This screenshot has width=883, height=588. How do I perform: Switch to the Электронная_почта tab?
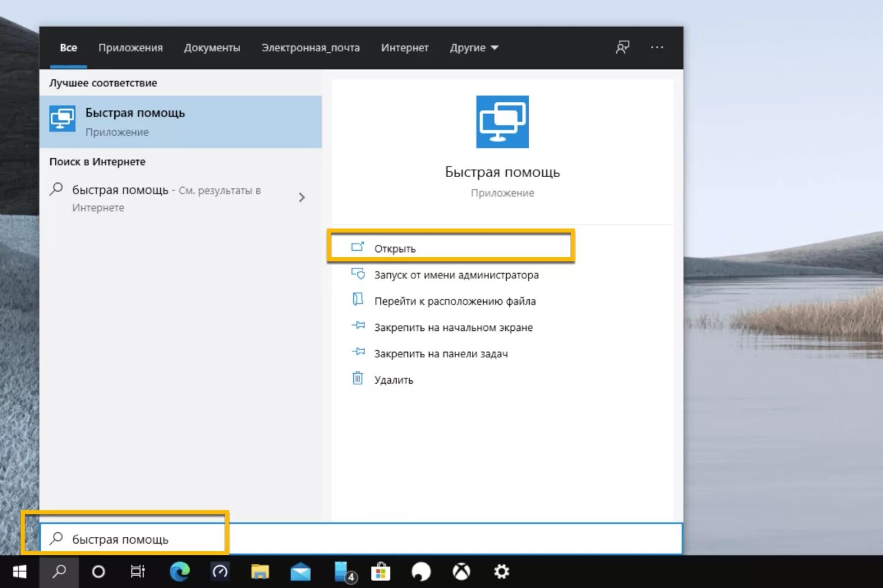pyautogui.click(x=310, y=48)
